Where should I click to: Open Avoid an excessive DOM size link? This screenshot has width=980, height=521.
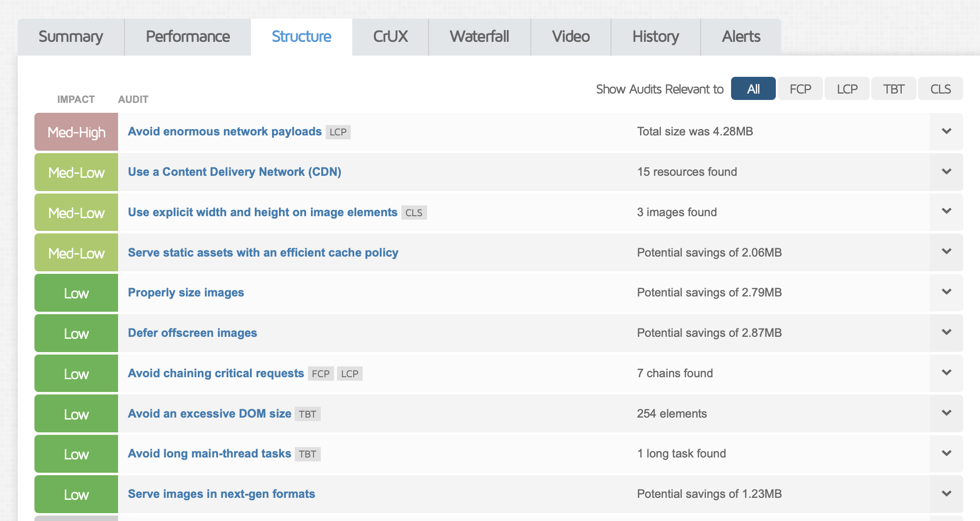click(210, 414)
